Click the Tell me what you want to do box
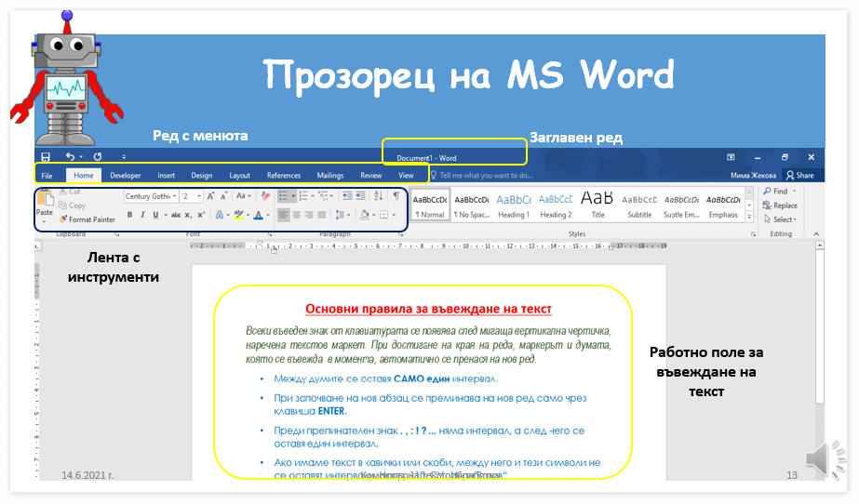Viewport: 859px width, 504px height. 481,176
